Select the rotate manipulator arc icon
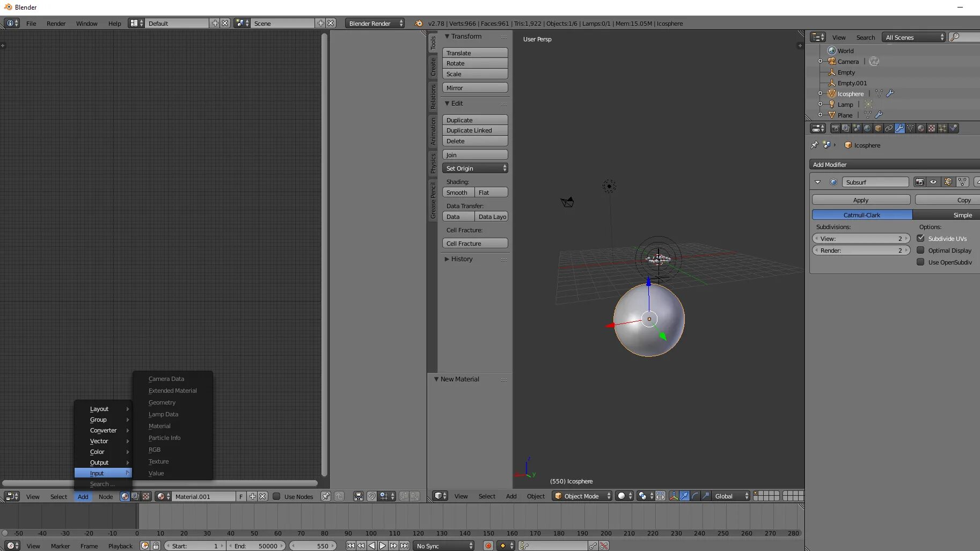Screen dimensions: 980x551 695,496
